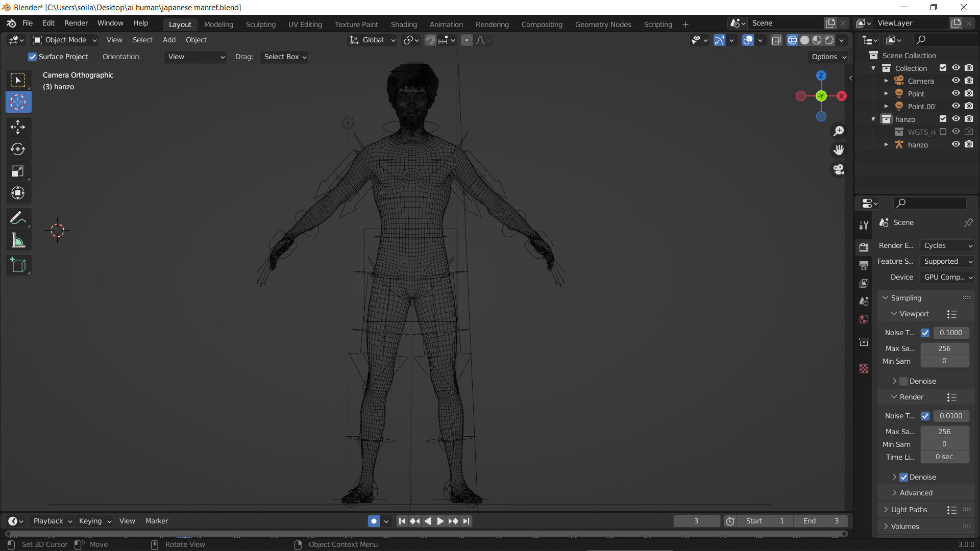Click the End frame field
This screenshot has height=551, width=980.
pyautogui.click(x=820, y=521)
